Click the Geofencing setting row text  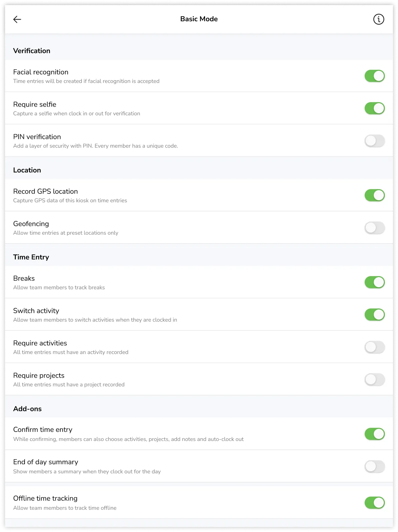31,224
